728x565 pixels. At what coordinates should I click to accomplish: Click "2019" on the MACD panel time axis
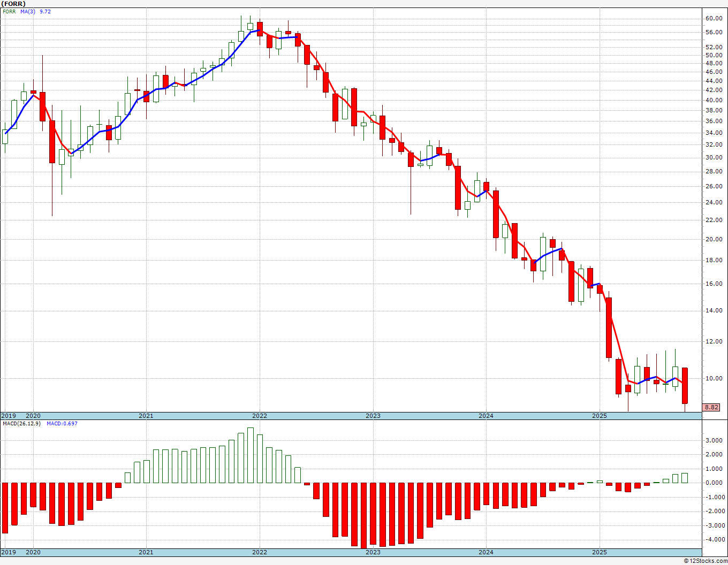pos(8,552)
